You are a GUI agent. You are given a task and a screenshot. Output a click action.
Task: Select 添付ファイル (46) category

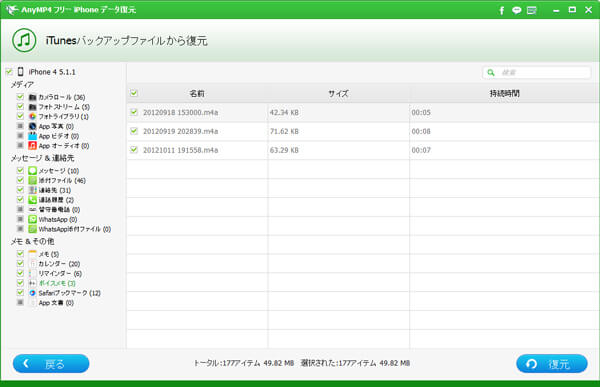click(62, 180)
